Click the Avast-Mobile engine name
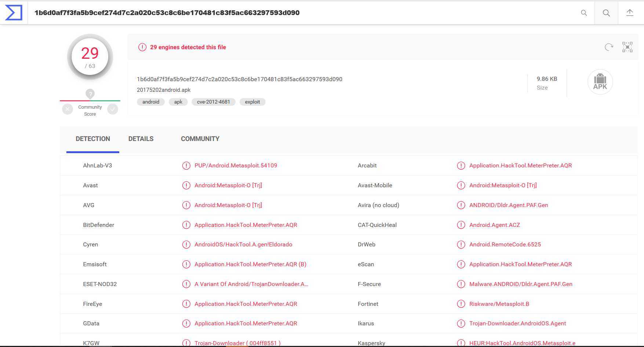This screenshot has width=644, height=347. point(375,185)
